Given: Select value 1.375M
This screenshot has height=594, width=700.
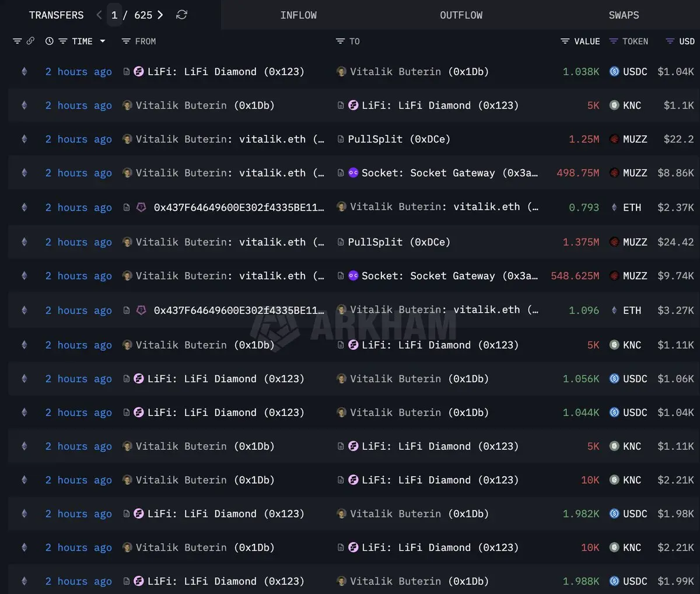Looking at the screenshot, I should point(581,242).
